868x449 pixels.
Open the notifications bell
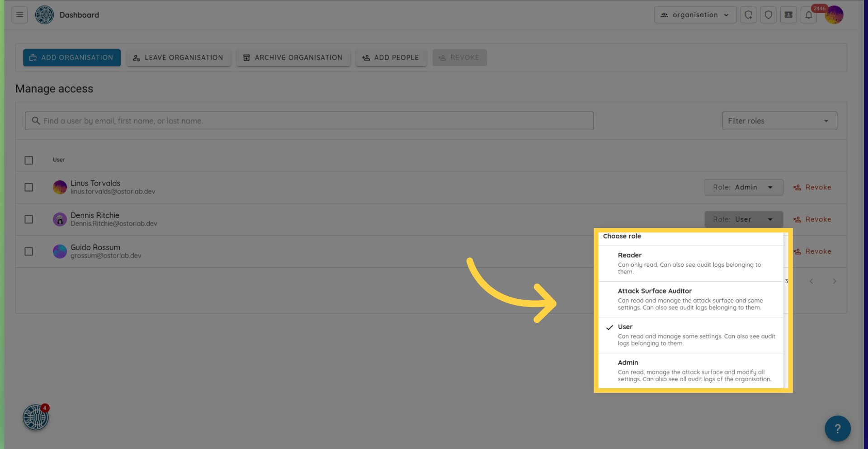(x=809, y=15)
